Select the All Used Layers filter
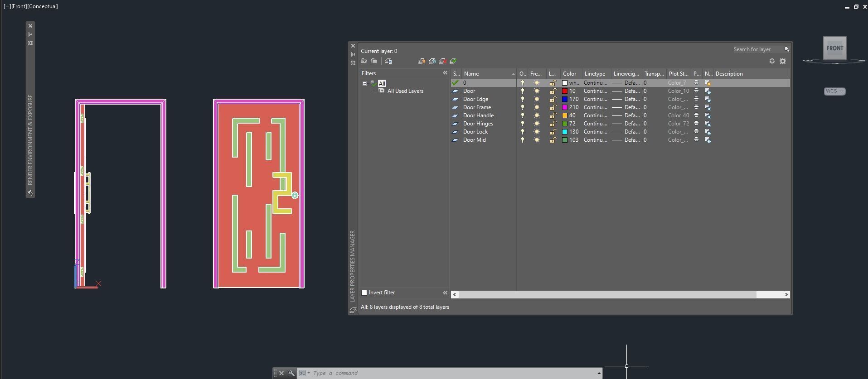Image resolution: width=868 pixels, height=379 pixels. click(405, 91)
